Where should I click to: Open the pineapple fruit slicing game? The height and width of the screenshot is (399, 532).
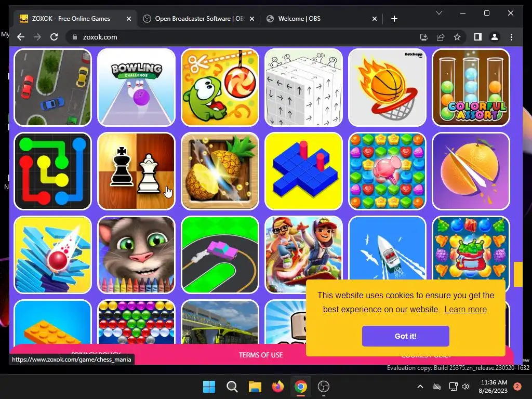(220, 171)
